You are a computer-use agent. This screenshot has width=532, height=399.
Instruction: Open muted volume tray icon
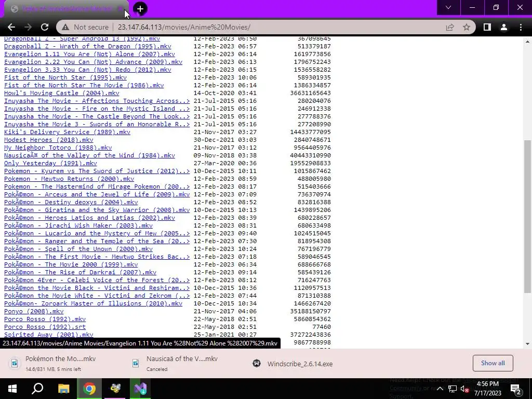[465, 389]
